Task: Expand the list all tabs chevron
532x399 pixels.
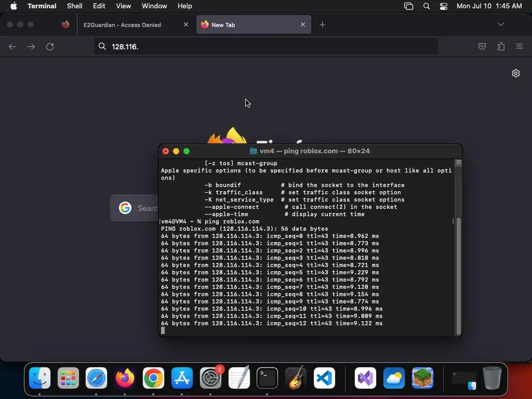Action: pyautogui.click(x=501, y=24)
